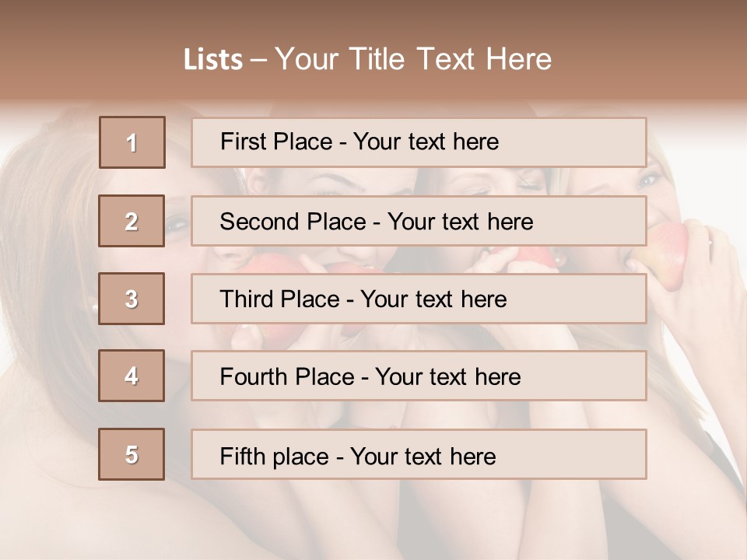Click the number 5 square
747x560 pixels.
click(x=132, y=454)
